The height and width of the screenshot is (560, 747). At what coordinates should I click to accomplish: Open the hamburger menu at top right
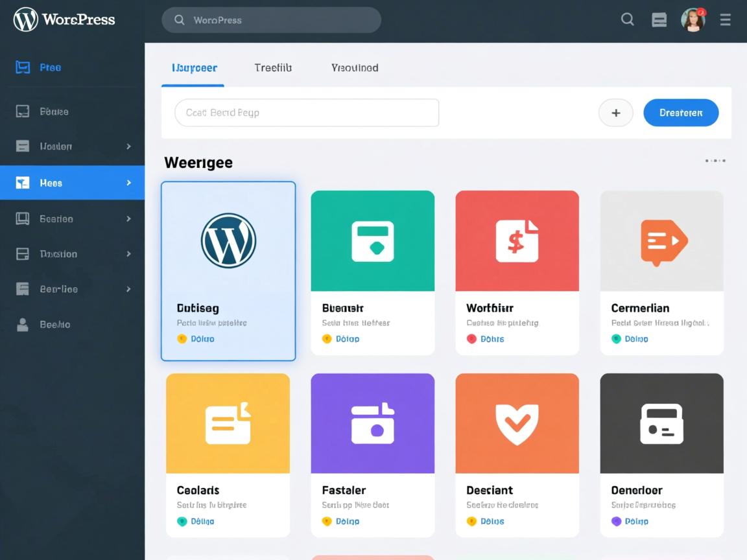point(726,20)
